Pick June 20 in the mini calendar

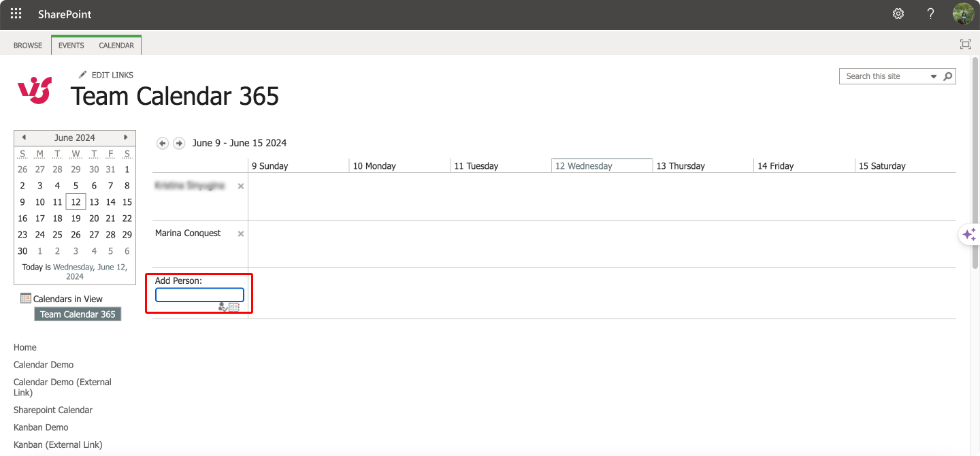pos(94,218)
